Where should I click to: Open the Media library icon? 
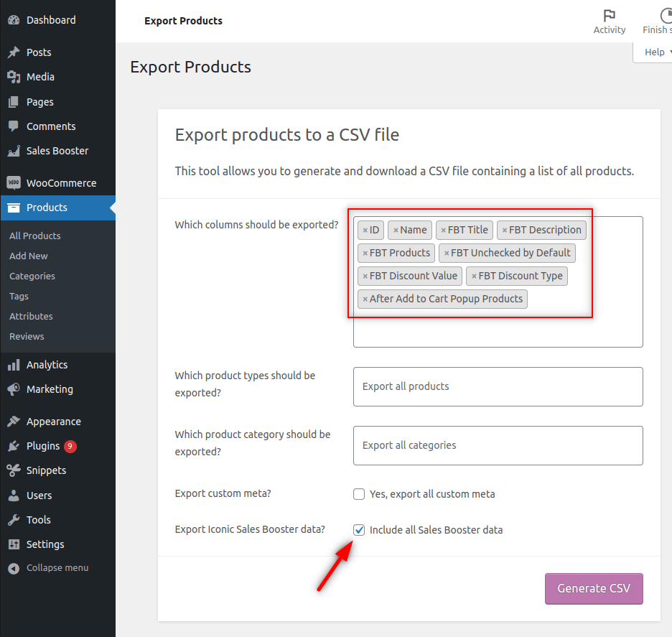click(16, 77)
